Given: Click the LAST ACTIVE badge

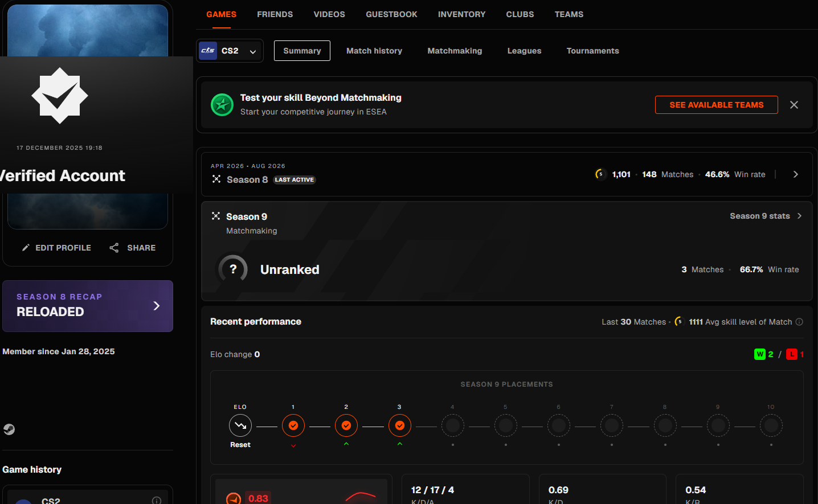Looking at the screenshot, I should 295,179.
